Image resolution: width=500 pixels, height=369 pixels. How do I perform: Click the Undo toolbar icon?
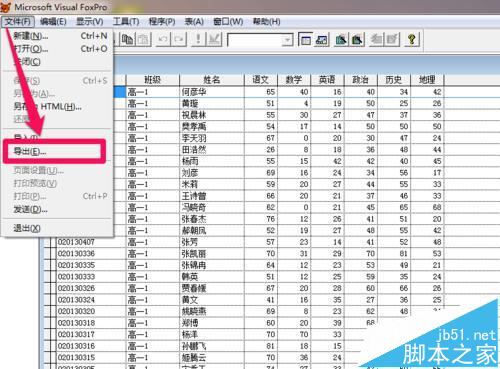163,40
